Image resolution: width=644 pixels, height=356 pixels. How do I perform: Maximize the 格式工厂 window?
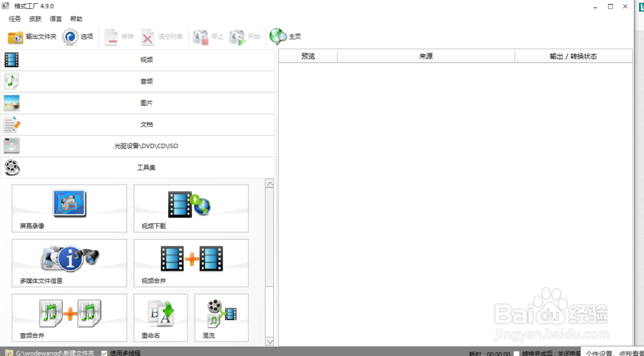point(611,6)
